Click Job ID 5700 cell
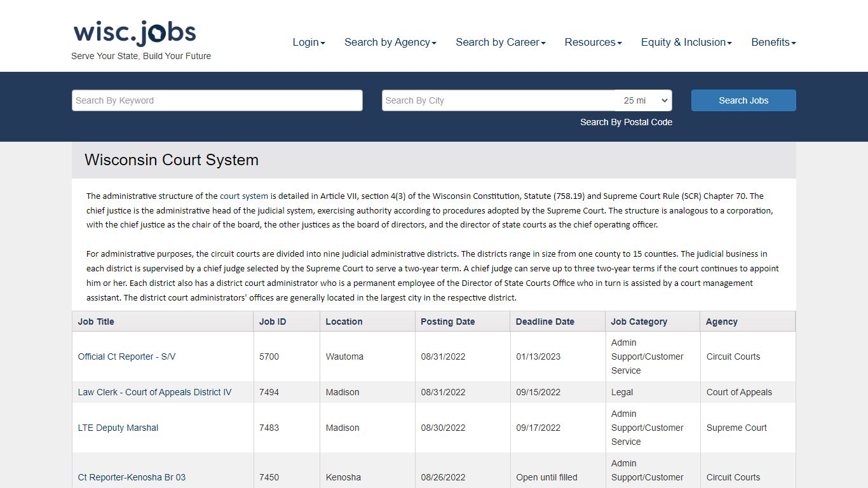The width and height of the screenshot is (868, 488). (x=287, y=356)
